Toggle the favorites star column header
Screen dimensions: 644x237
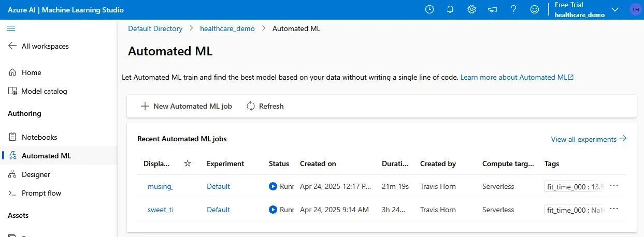[188, 164]
